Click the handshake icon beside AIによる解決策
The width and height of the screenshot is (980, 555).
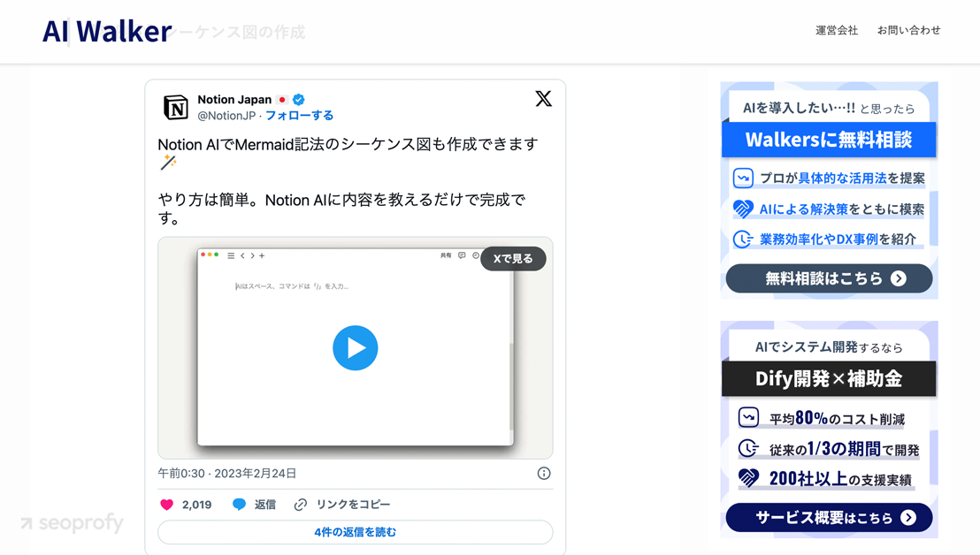(743, 209)
